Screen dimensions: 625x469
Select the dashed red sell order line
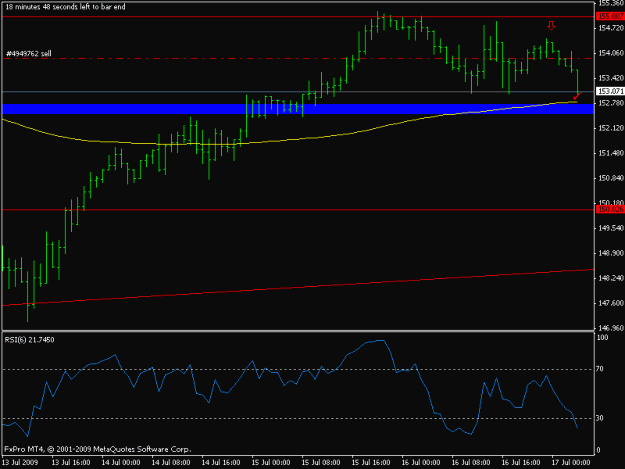(x=298, y=59)
